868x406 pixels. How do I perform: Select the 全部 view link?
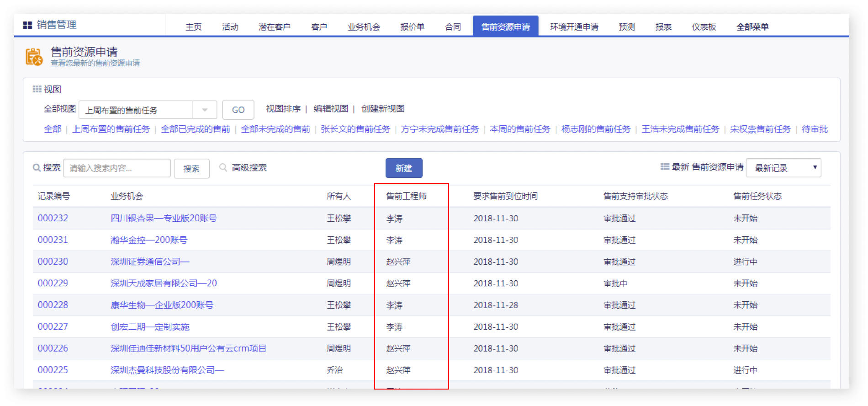click(x=53, y=129)
